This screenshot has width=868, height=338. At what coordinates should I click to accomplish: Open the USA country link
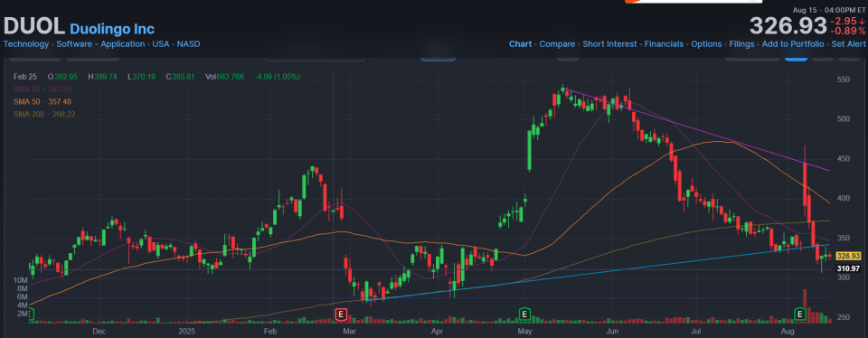click(161, 44)
